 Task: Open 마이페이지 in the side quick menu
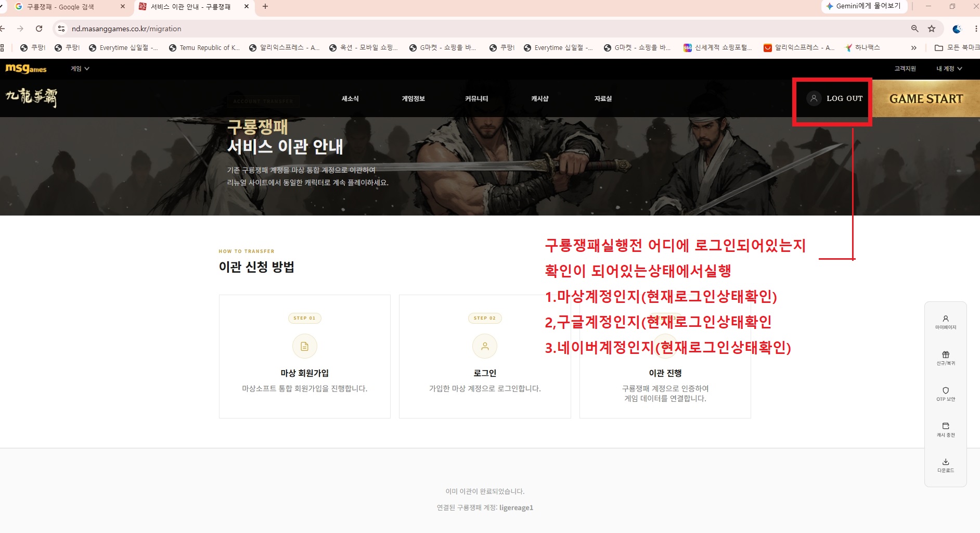click(x=946, y=322)
